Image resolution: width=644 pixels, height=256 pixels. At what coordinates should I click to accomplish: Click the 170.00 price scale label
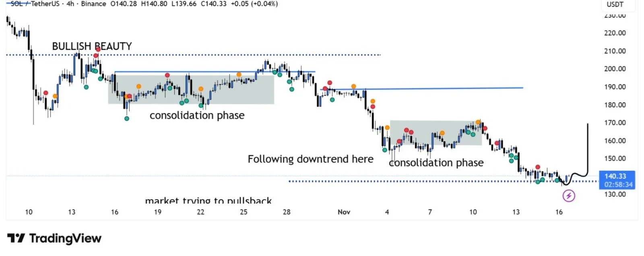(x=615, y=123)
